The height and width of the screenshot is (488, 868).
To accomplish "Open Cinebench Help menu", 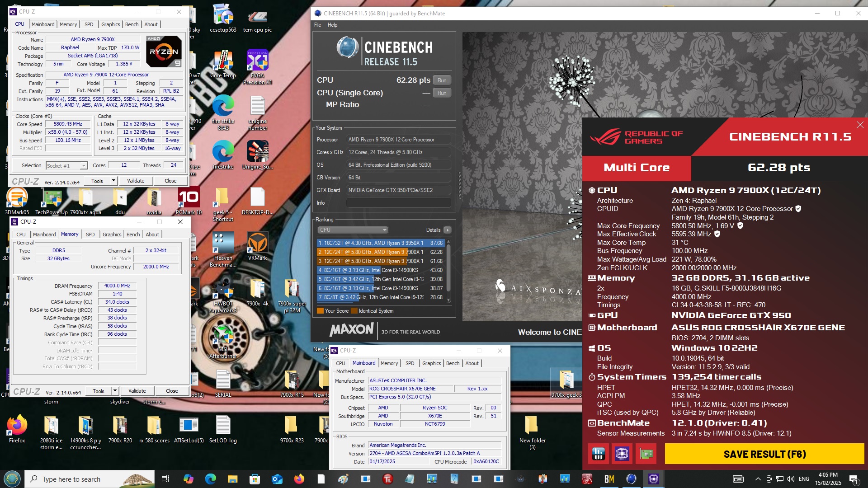I will 332,25.
